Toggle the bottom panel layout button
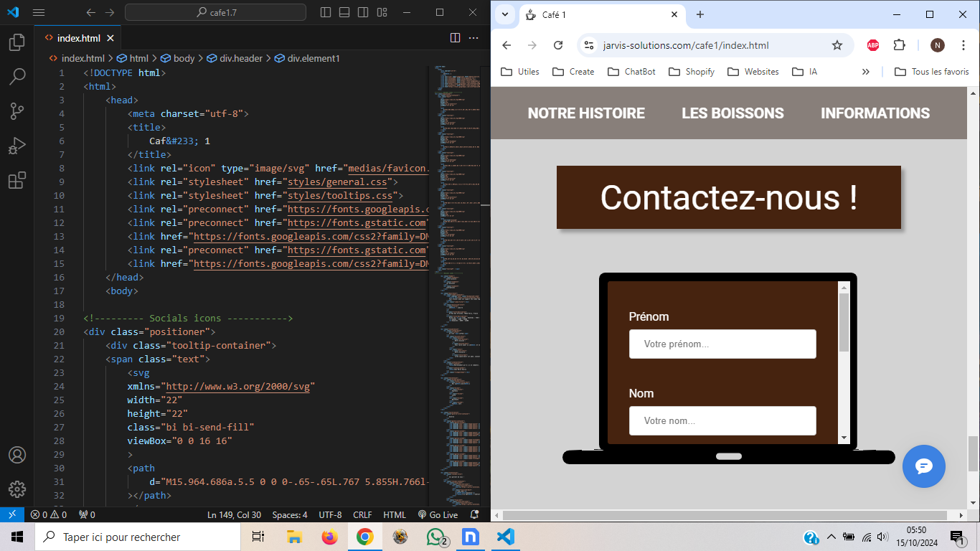The height and width of the screenshot is (551, 980). [x=344, y=12]
